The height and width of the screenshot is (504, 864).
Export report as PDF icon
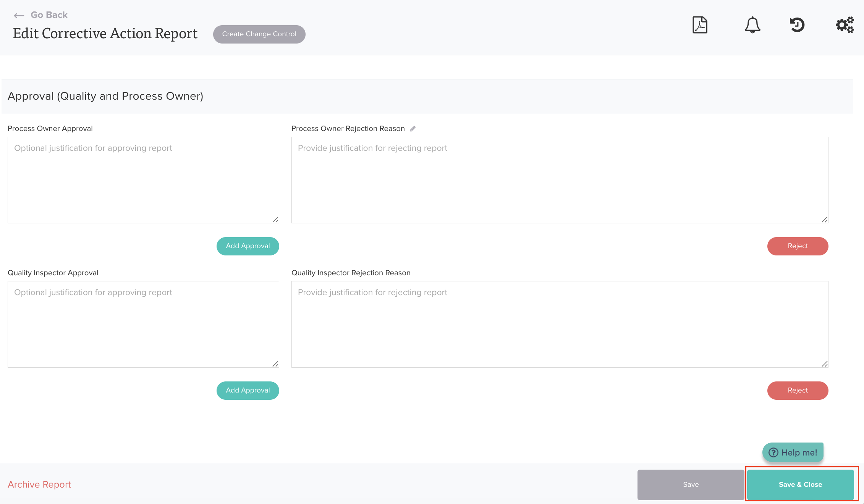tap(700, 25)
